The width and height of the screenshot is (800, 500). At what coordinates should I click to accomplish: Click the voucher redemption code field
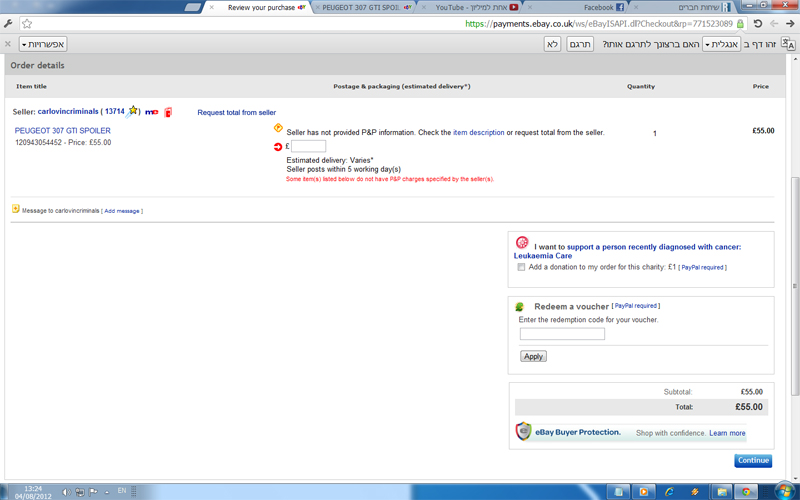click(562, 334)
